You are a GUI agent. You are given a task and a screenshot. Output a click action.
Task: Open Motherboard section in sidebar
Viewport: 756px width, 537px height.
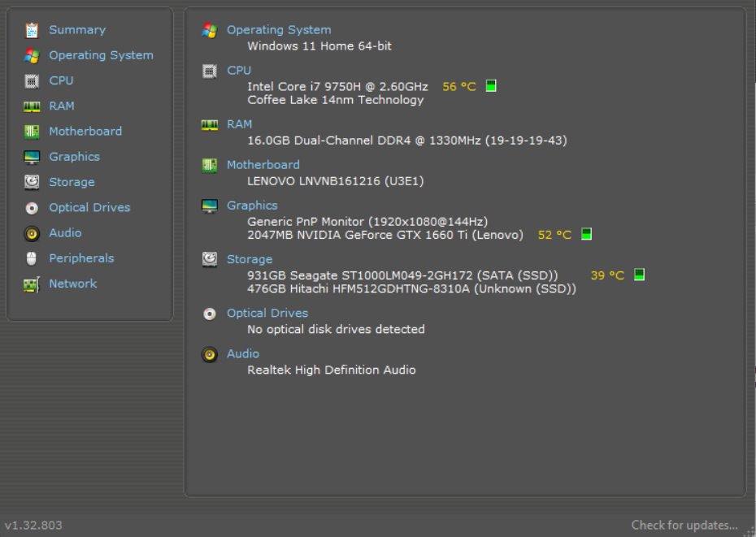click(85, 131)
